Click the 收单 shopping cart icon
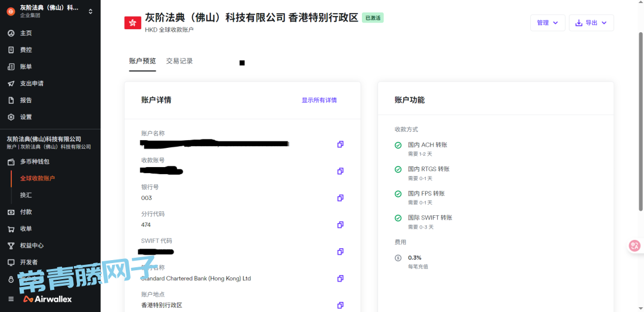 tap(11, 228)
